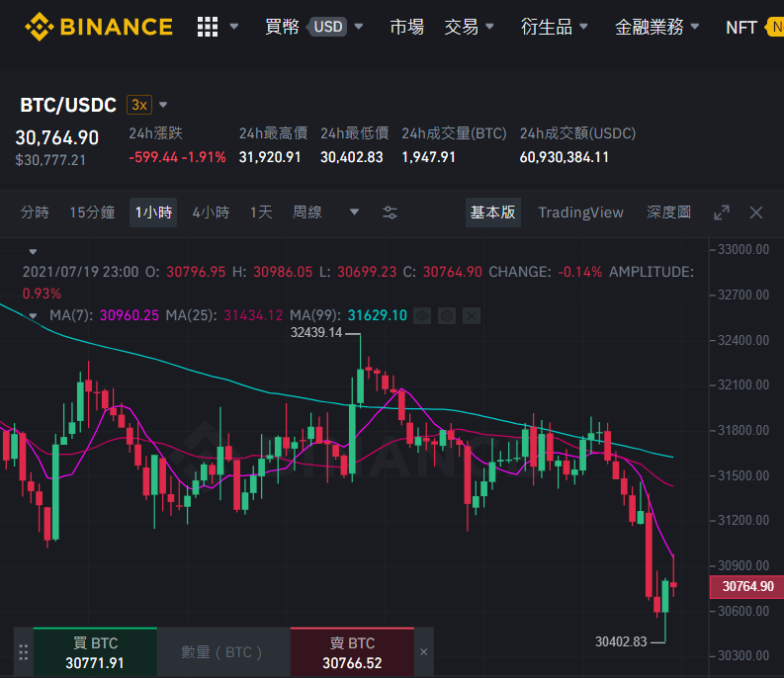The height and width of the screenshot is (678, 784).
Task: Click the Binance logo
Action: point(99,27)
